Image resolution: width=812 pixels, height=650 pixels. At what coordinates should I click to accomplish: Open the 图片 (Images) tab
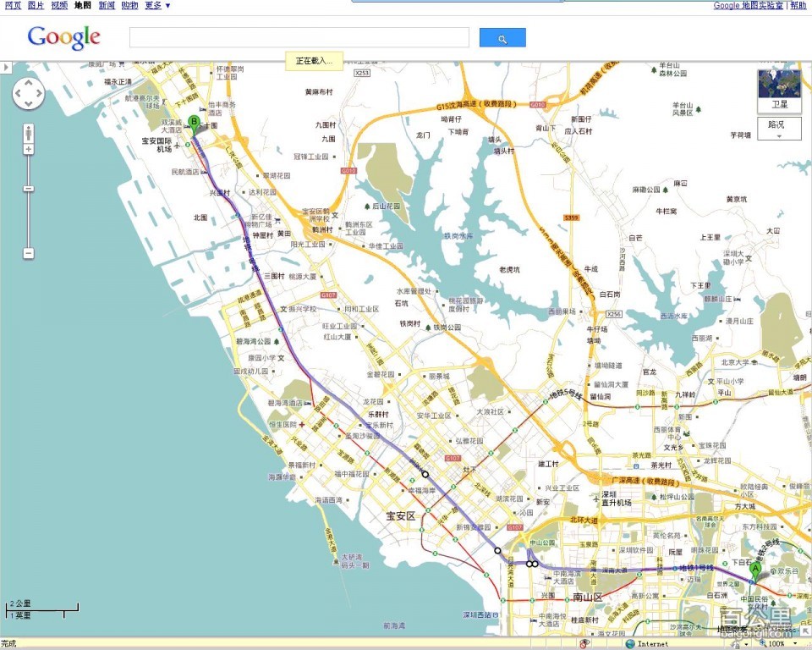point(36,5)
